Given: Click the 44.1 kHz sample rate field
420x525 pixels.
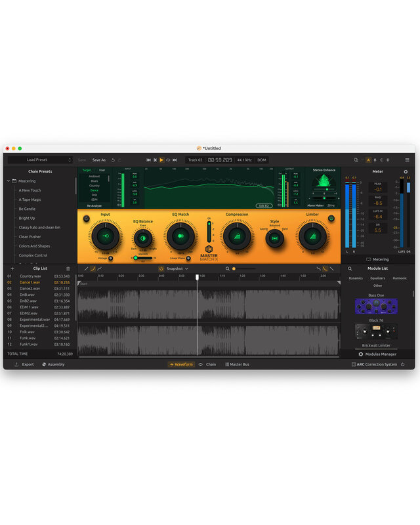Looking at the screenshot, I should click(x=245, y=160).
